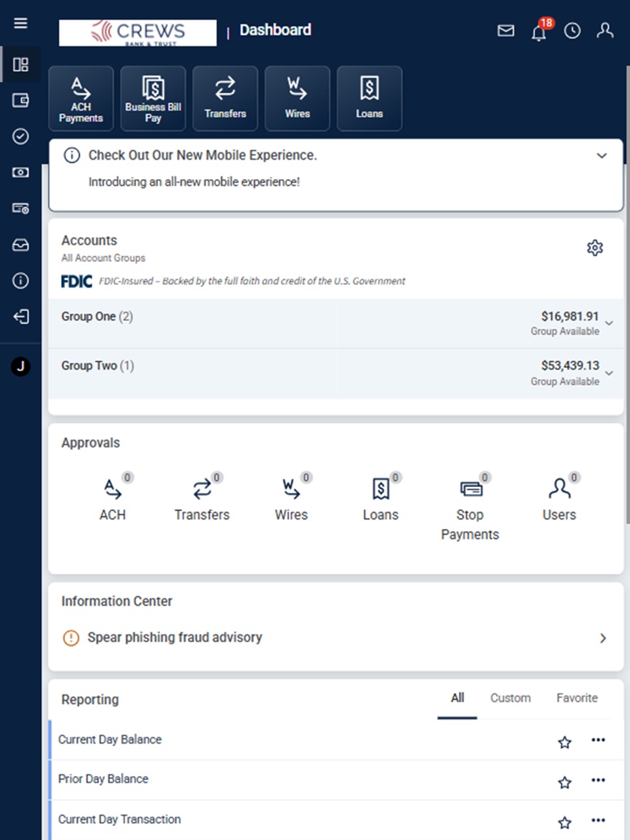Screen dimensions: 630x840
Task: Click the Loans quick button
Action: (x=370, y=98)
